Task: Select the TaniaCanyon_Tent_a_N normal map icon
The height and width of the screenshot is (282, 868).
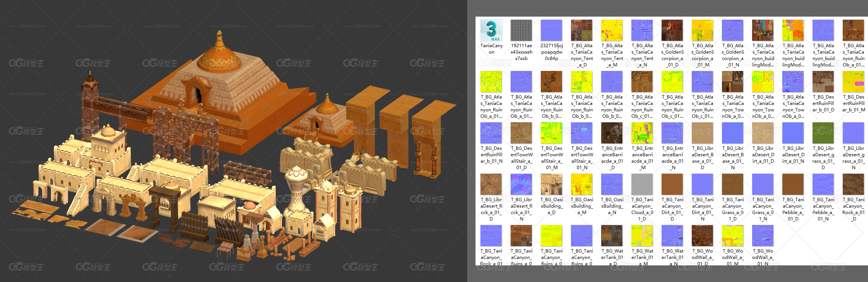Action: coord(642,31)
